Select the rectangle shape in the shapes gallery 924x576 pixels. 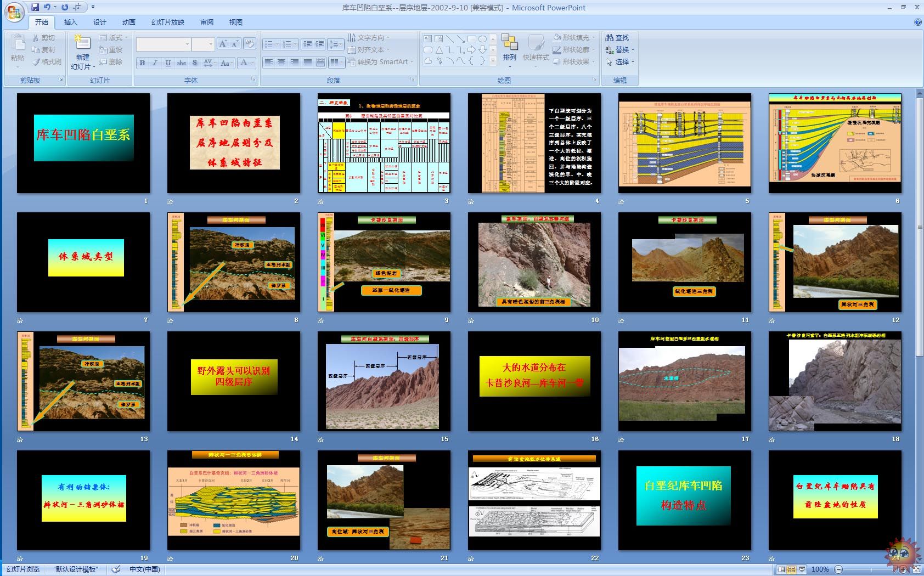[x=471, y=39]
